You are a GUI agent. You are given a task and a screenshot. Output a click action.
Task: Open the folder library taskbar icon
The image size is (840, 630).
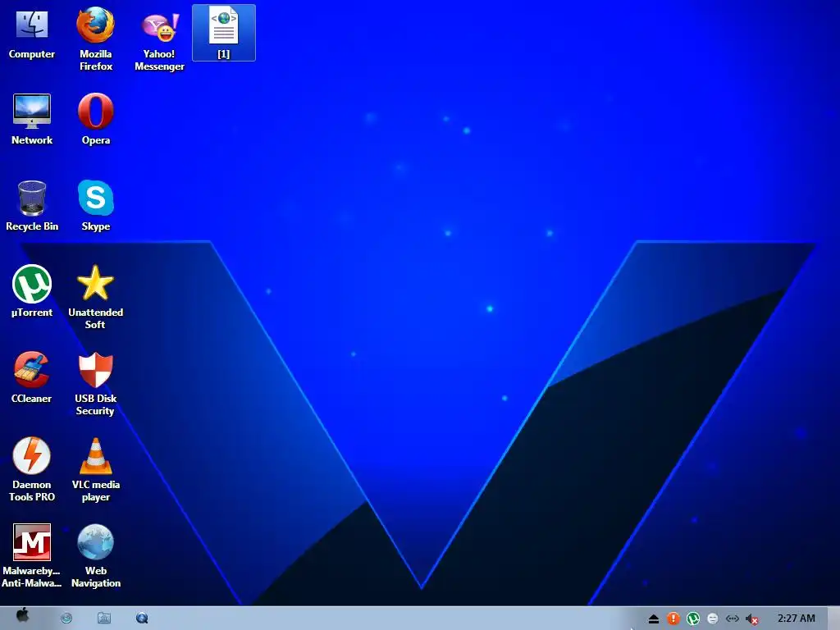pyautogui.click(x=104, y=619)
